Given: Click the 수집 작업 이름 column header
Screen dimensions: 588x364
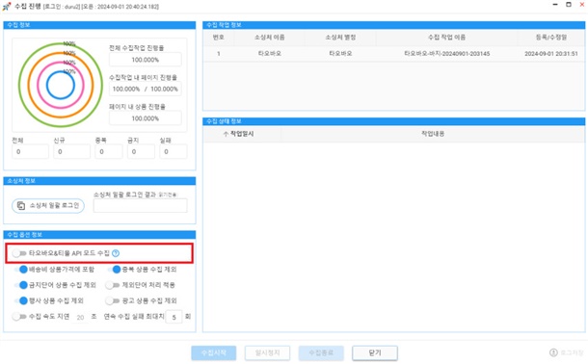Looking at the screenshot, I should [x=446, y=37].
